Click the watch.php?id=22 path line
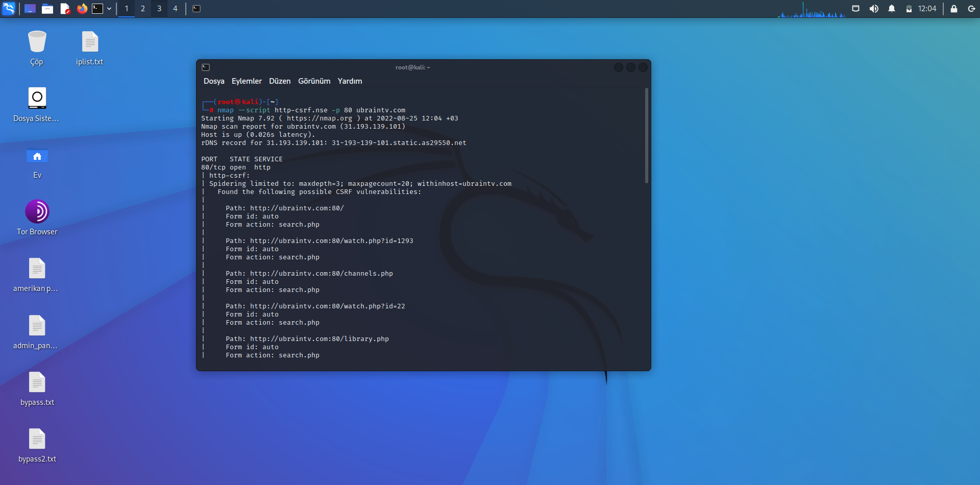 click(315, 306)
